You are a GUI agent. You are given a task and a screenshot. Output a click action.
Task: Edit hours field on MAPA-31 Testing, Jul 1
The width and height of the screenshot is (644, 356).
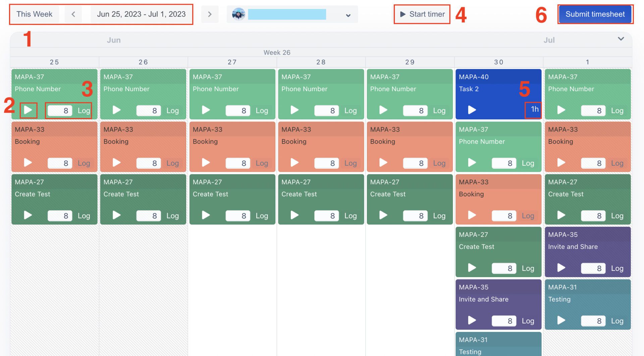tap(593, 321)
